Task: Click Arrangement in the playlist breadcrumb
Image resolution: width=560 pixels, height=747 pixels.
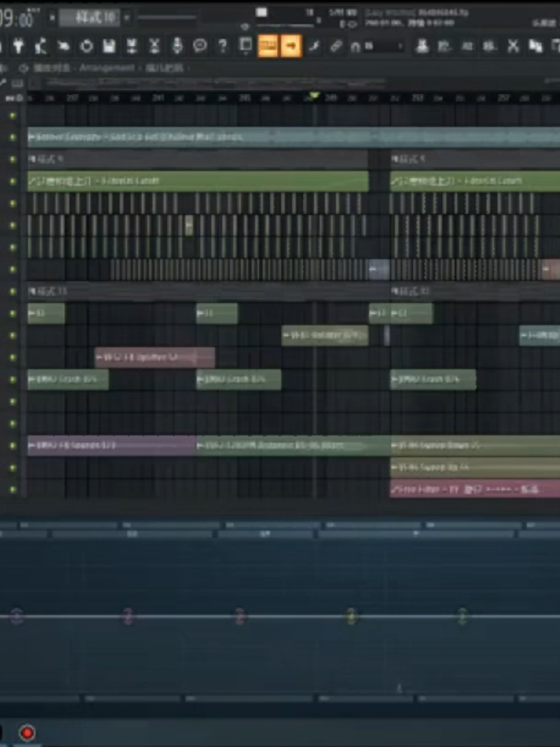Action: pyautogui.click(x=107, y=68)
